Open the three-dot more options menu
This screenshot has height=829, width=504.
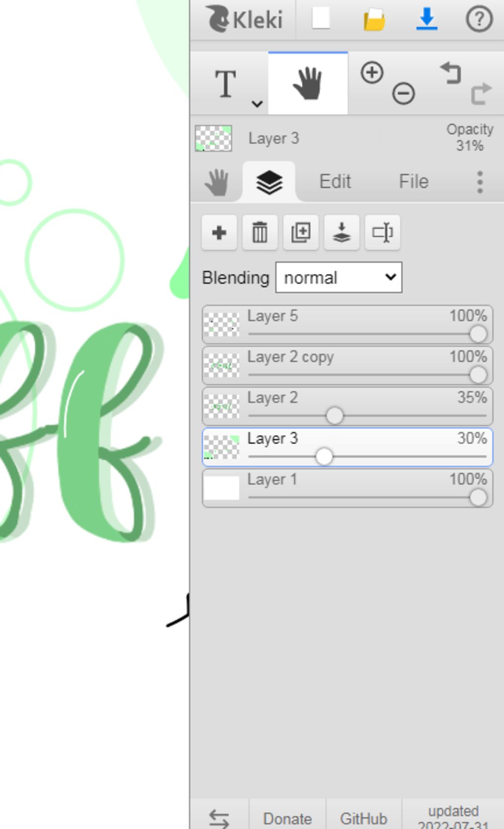click(480, 182)
